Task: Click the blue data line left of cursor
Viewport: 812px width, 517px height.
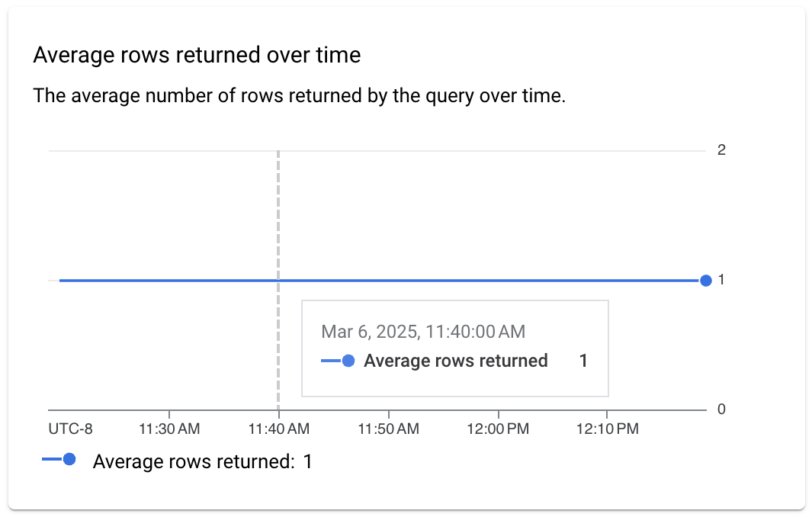Action: click(168, 281)
